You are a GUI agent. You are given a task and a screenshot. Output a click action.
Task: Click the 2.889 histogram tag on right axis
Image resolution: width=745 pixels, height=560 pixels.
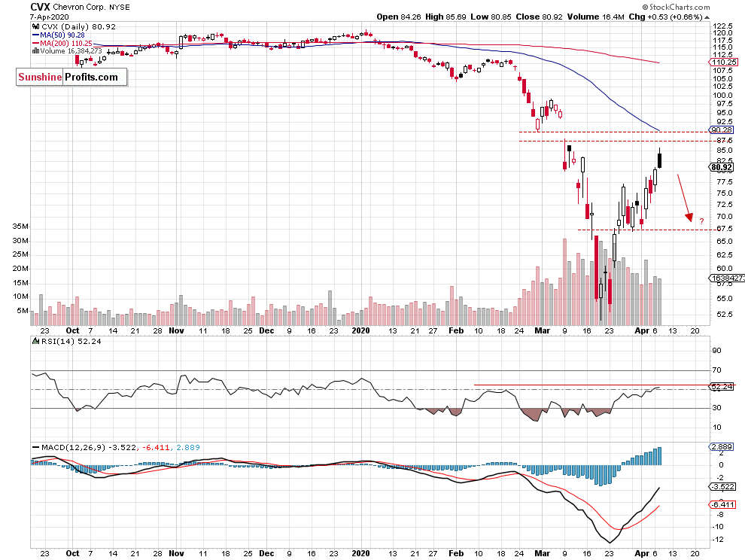click(x=721, y=447)
